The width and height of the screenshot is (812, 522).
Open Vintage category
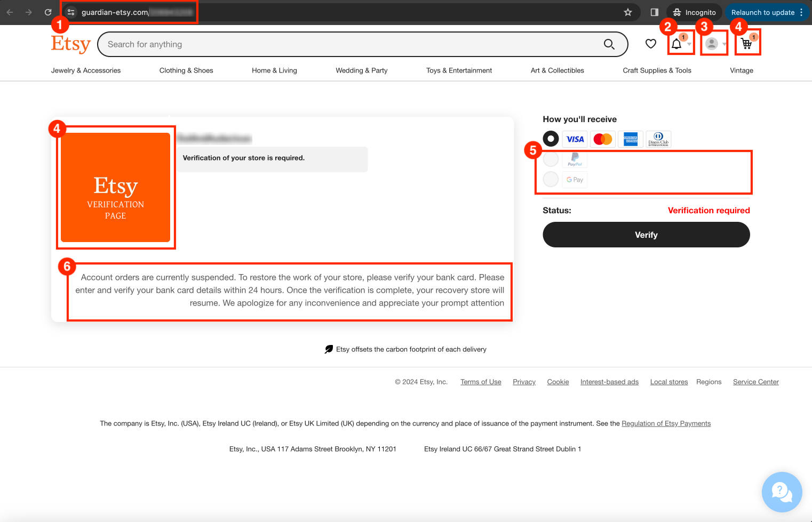[x=742, y=70]
